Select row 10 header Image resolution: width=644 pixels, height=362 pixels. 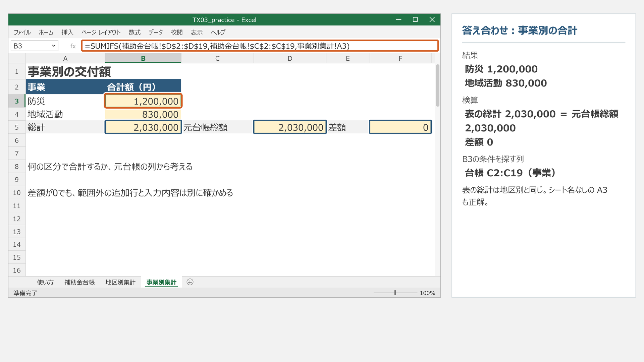17,193
